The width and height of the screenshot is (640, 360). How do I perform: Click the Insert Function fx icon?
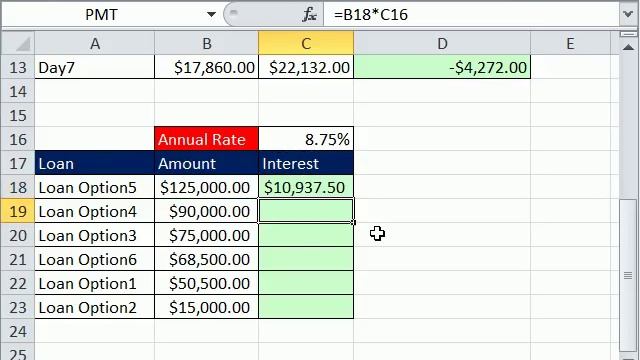(309, 15)
